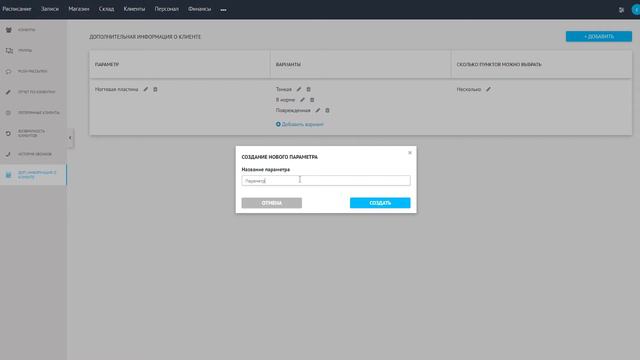Select Доп. информация о клиенте sidebar item
Screen dimensions: 640x360
[x=33, y=175]
